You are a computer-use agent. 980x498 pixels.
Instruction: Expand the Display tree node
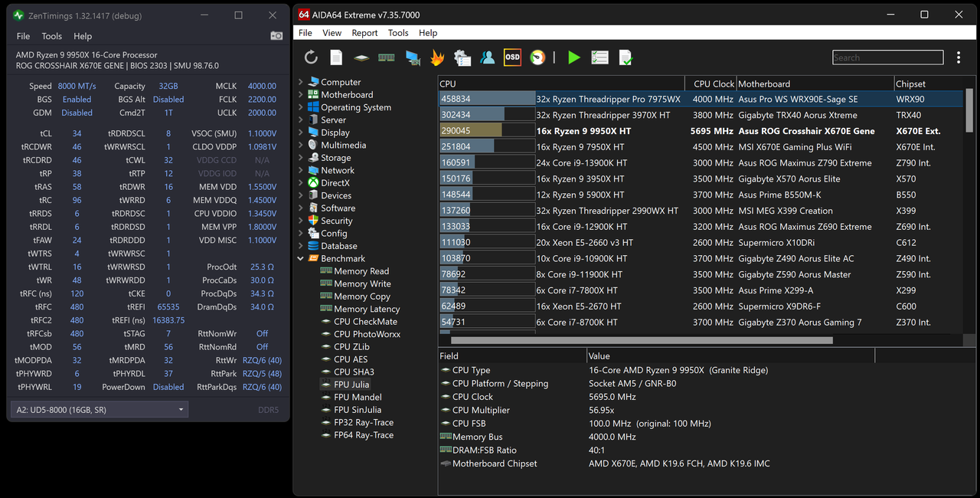coord(300,133)
